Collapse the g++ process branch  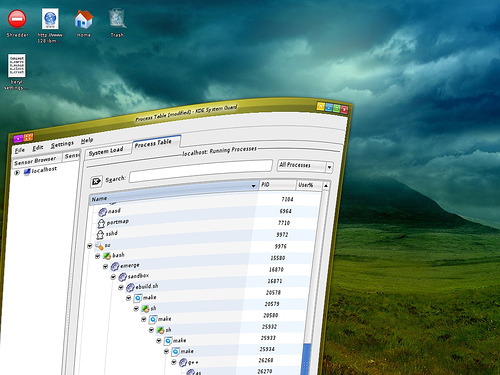[x=174, y=362]
